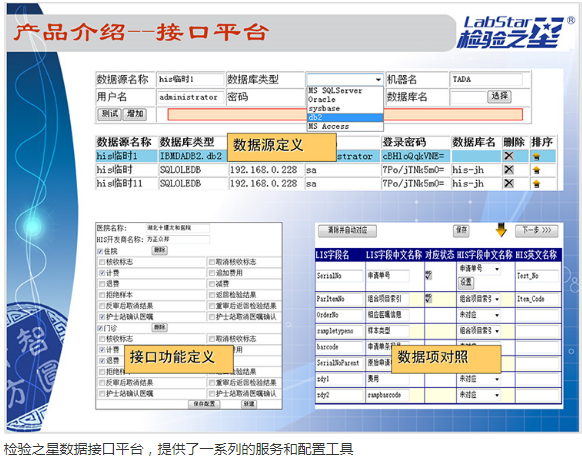The image size is (582, 462).
Task: Click 删除 button beside 住院
Action: [x=160, y=250]
